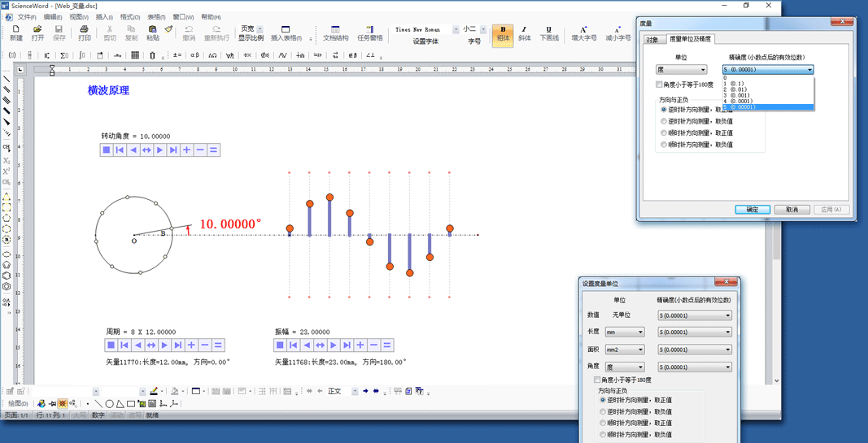Open the 插入 menu
The image size is (868, 443).
point(104,17)
